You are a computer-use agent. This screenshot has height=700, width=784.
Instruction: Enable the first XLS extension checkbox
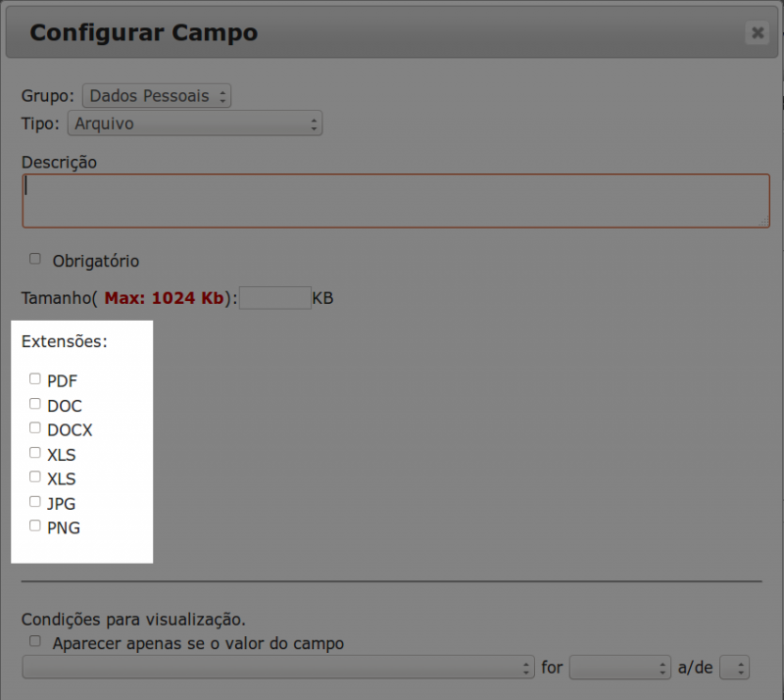click(34, 452)
